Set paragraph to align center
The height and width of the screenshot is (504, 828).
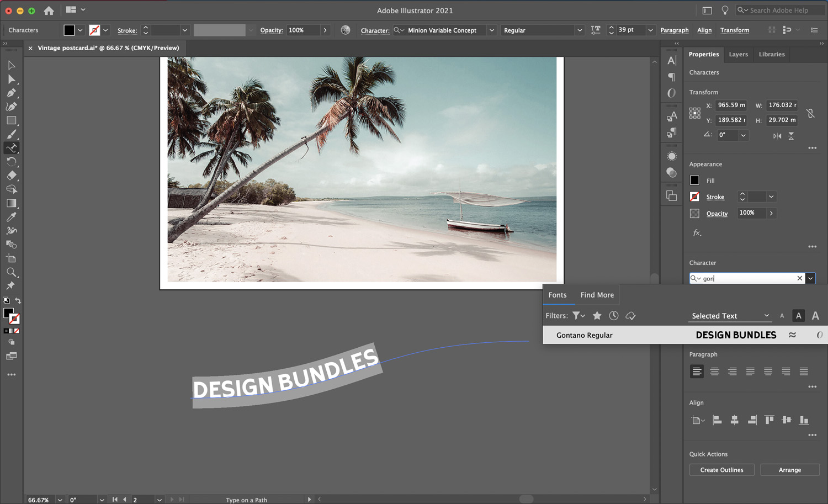coord(715,372)
